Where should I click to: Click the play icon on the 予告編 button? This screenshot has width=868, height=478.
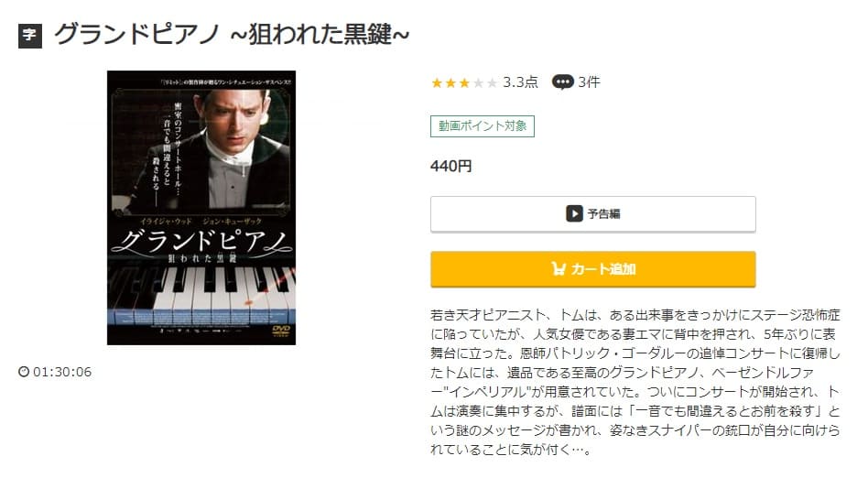pos(574,213)
